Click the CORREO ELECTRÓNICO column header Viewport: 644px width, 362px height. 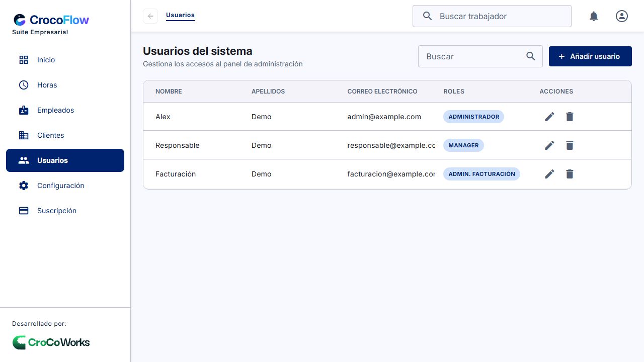[382, 92]
